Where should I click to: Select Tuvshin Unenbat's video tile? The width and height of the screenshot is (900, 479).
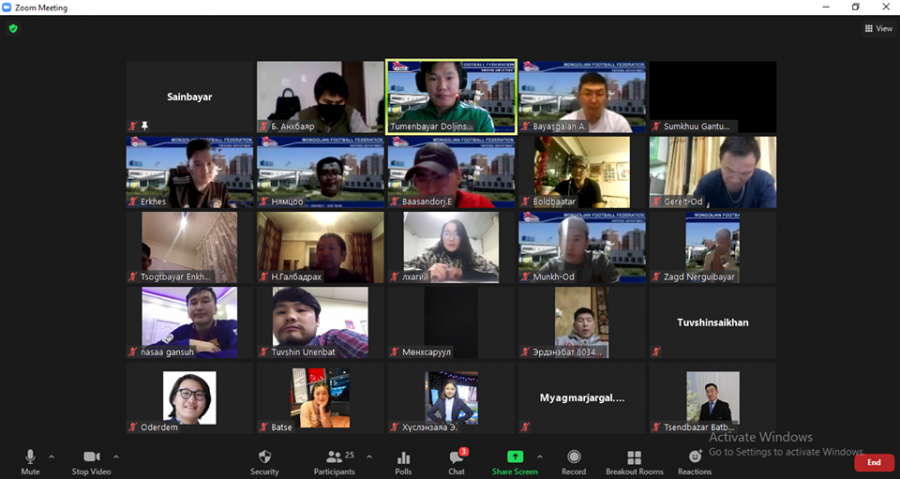[x=320, y=322]
